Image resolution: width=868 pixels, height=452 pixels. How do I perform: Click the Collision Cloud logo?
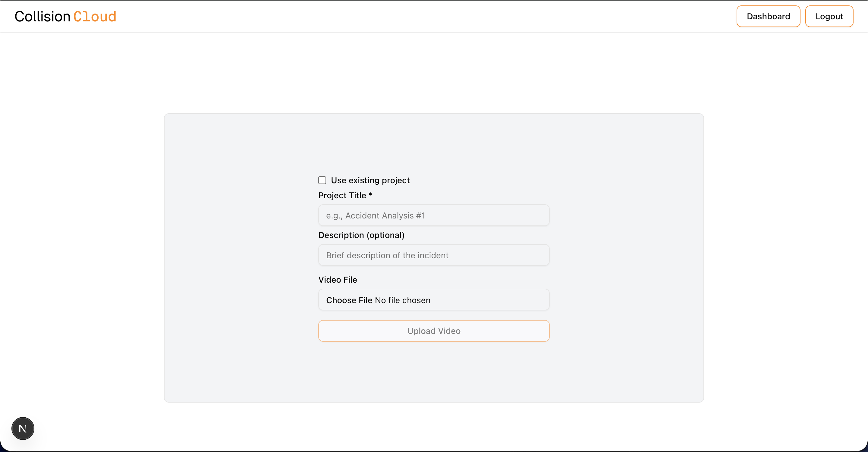[x=65, y=17]
